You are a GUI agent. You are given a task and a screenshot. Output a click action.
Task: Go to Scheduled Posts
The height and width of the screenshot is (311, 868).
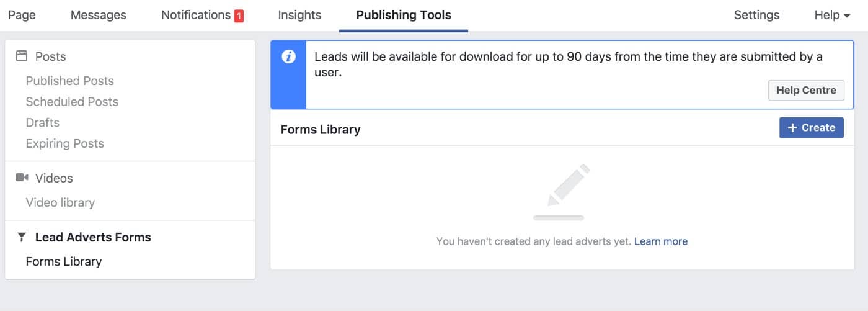[x=72, y=102]
